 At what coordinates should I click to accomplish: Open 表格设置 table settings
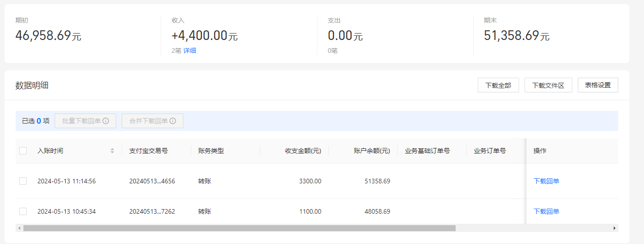[x=598, y=85]
